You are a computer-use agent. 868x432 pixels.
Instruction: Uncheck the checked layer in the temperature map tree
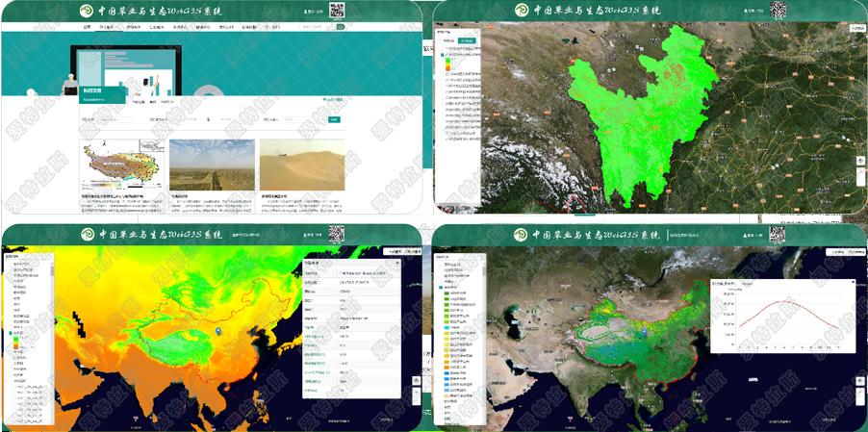pyautogui.click(x=12, y=334)
